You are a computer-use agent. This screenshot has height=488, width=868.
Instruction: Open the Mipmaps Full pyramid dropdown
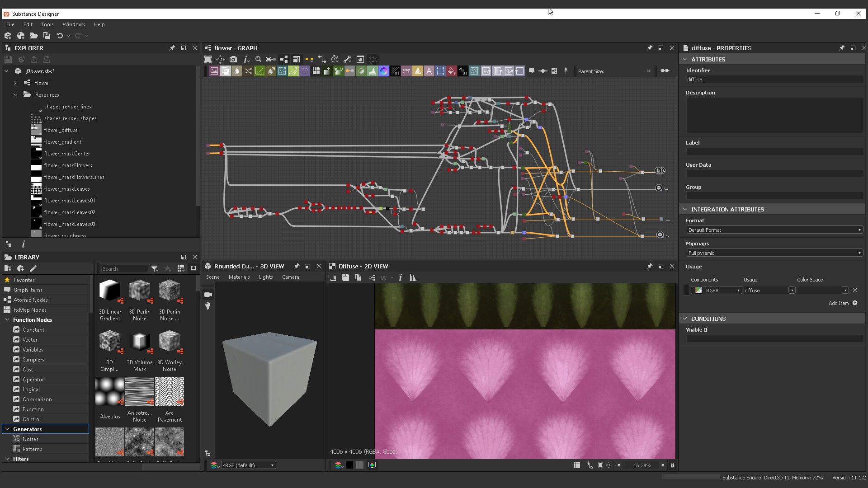pos(774,253)
